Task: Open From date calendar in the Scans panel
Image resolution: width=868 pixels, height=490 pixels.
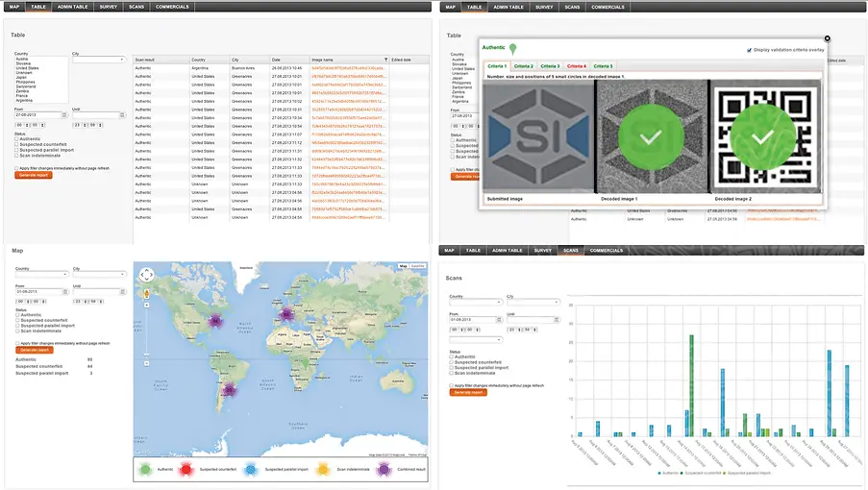Action: pyautogui.click(x=499, y=320)
